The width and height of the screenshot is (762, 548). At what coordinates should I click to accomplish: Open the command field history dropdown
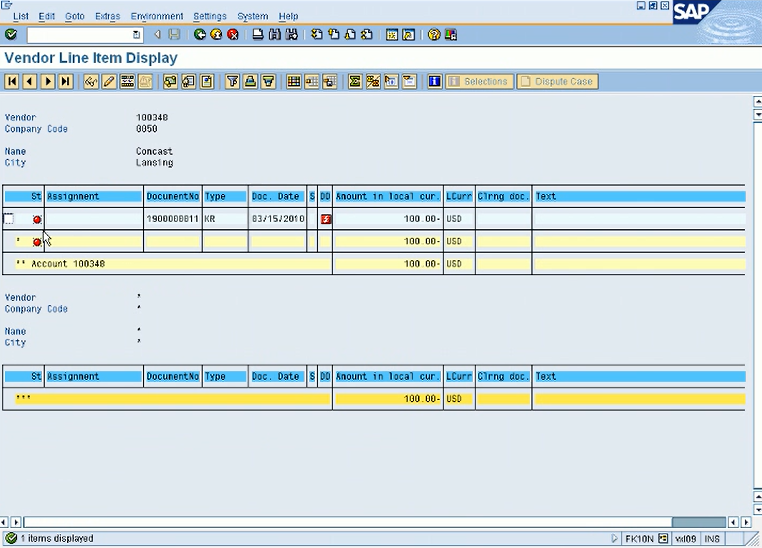coord(137,34)
